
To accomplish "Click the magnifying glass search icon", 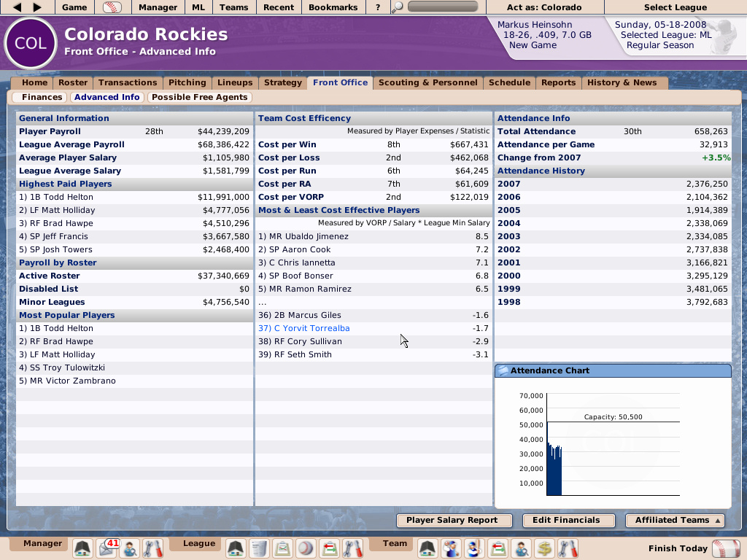I will [397, 7].
